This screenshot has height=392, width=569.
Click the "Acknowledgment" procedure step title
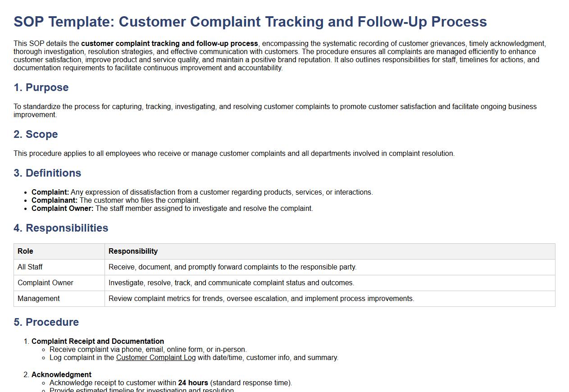[61, 375]
